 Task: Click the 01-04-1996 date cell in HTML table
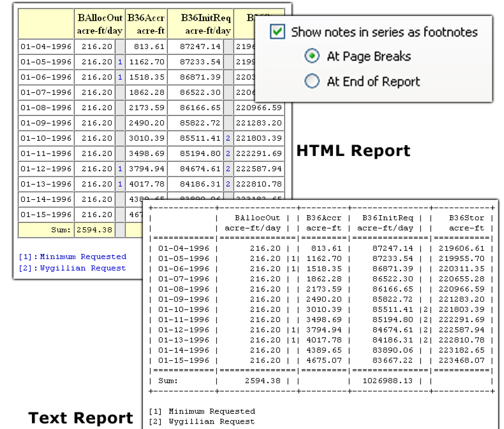(x=46, y=46)
